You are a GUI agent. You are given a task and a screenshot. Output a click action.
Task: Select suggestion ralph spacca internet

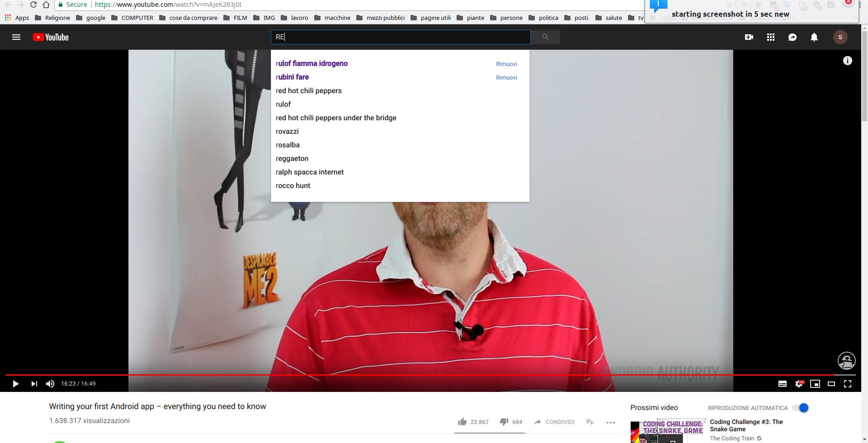310,172
